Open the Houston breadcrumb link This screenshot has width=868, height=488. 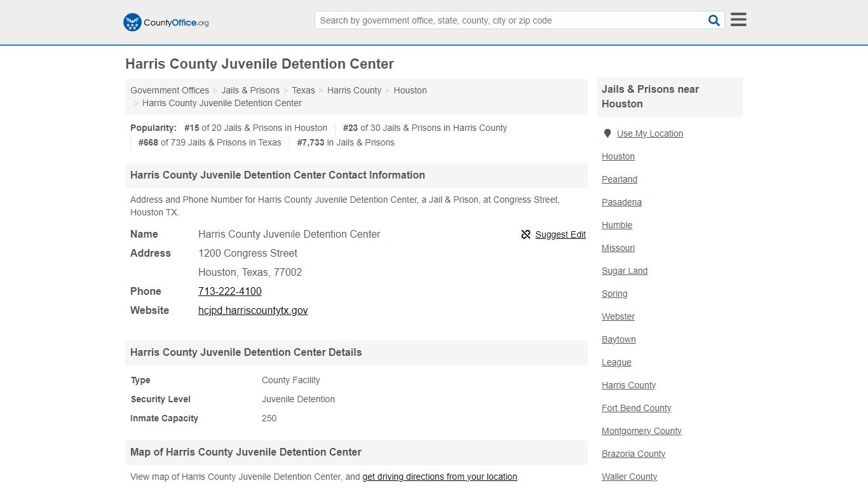click(410, 90)
